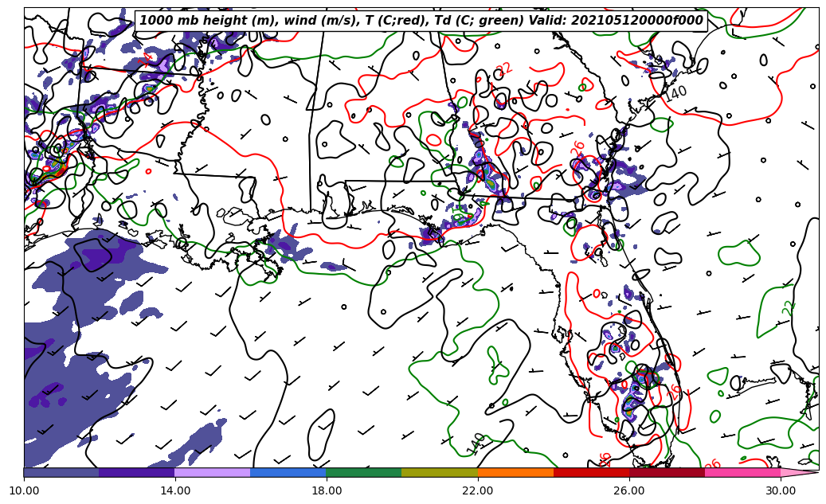Pick the orange 22–24 colorbar segment
Screen dimensions: 826x504
coord(515,472)
